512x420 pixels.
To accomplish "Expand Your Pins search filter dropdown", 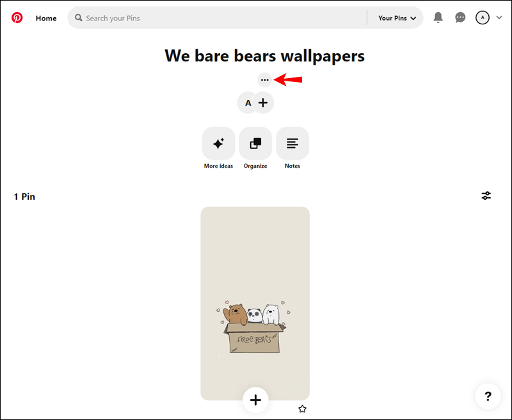I will point(397,18).
